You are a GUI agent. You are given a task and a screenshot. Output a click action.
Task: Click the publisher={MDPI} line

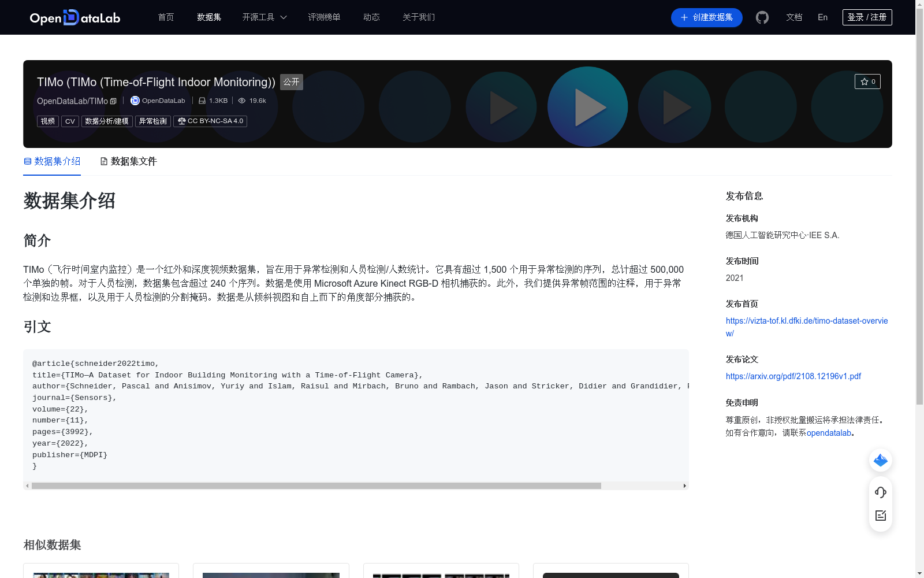[x=70, y=455]
